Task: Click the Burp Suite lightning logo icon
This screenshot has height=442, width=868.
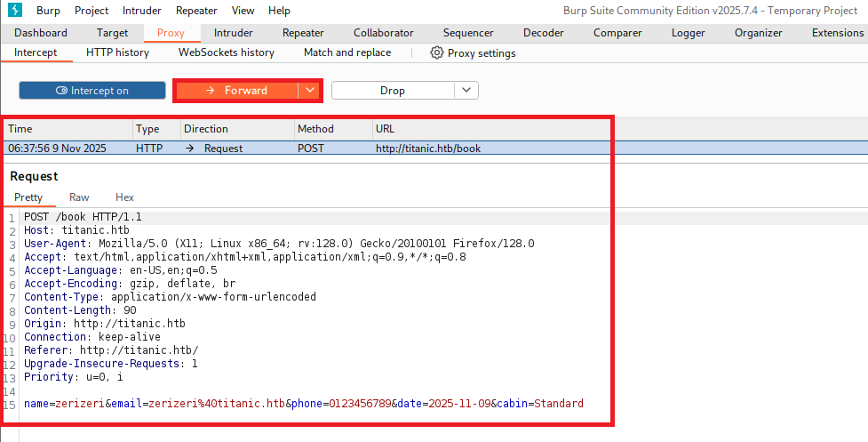Action: tap(13, 11)
